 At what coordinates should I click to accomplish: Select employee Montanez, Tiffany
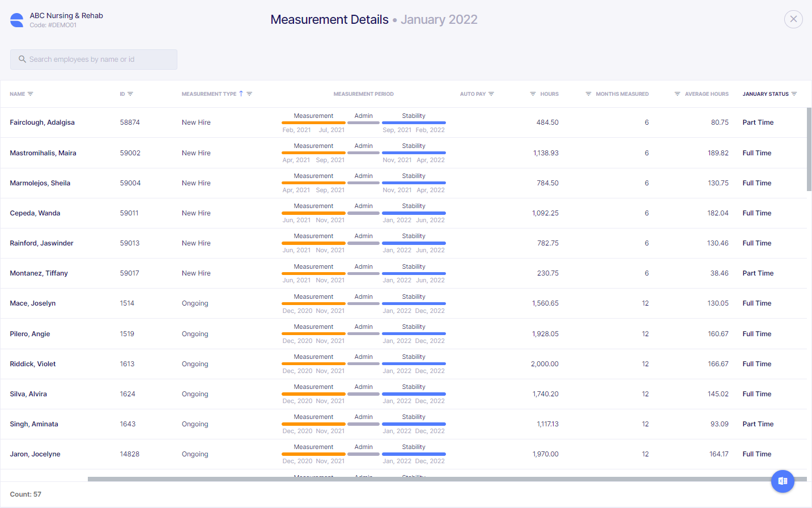[x=39, y=273]
